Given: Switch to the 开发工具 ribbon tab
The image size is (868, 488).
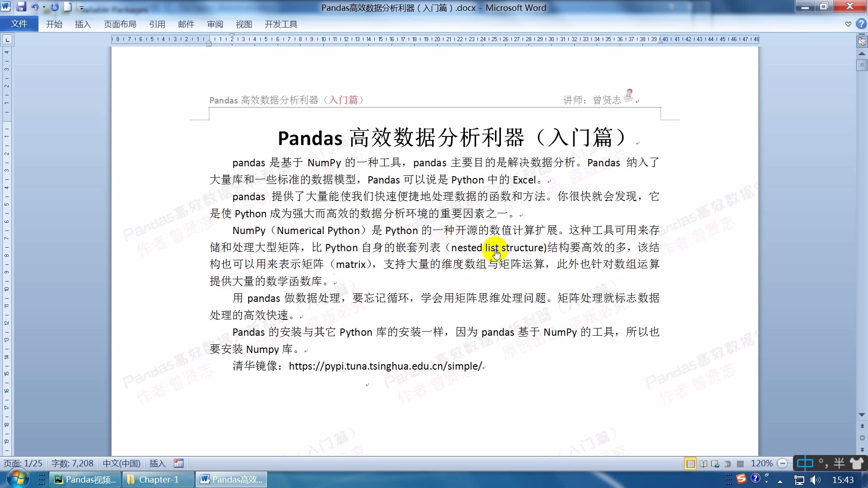Looking at the screenshot, I should point(280,24).
